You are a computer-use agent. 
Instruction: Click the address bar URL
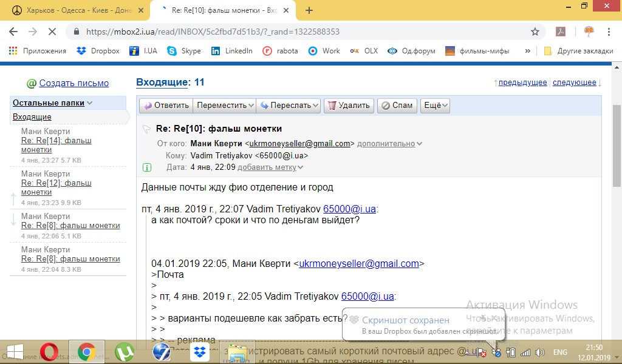coord(213,32)
